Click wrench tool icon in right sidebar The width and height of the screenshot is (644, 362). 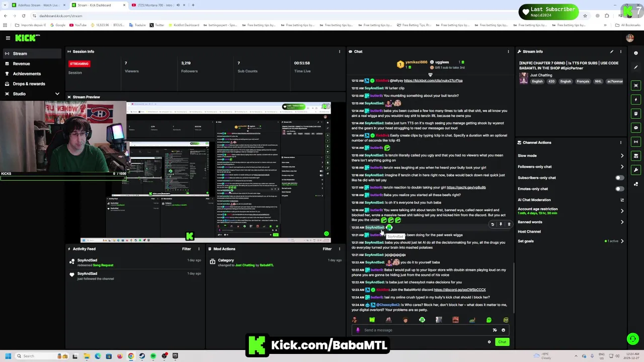[x=636, y=170]
